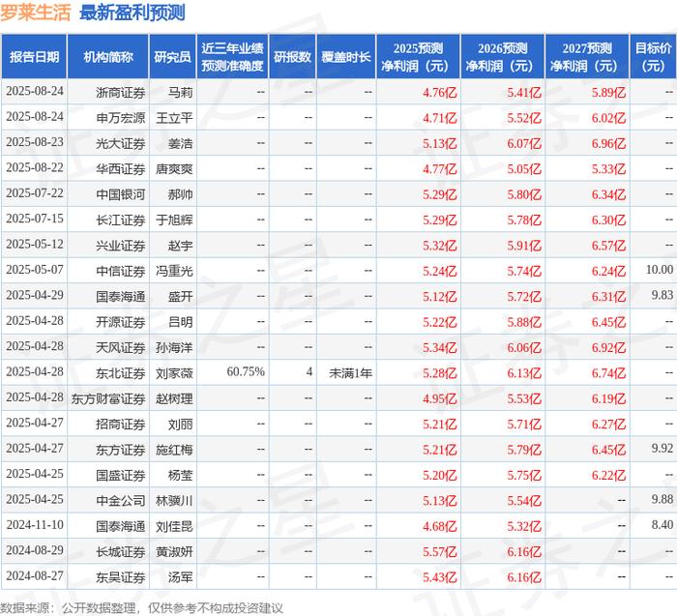Click date 2025-07-22
The image size is (677, 616).
click(x=35, y=193)
